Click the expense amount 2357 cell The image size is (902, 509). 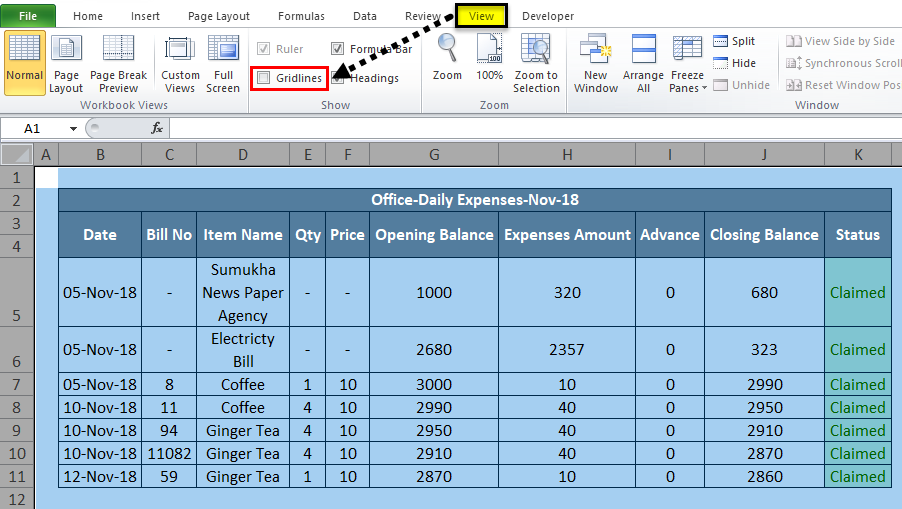tap(567, 350)
